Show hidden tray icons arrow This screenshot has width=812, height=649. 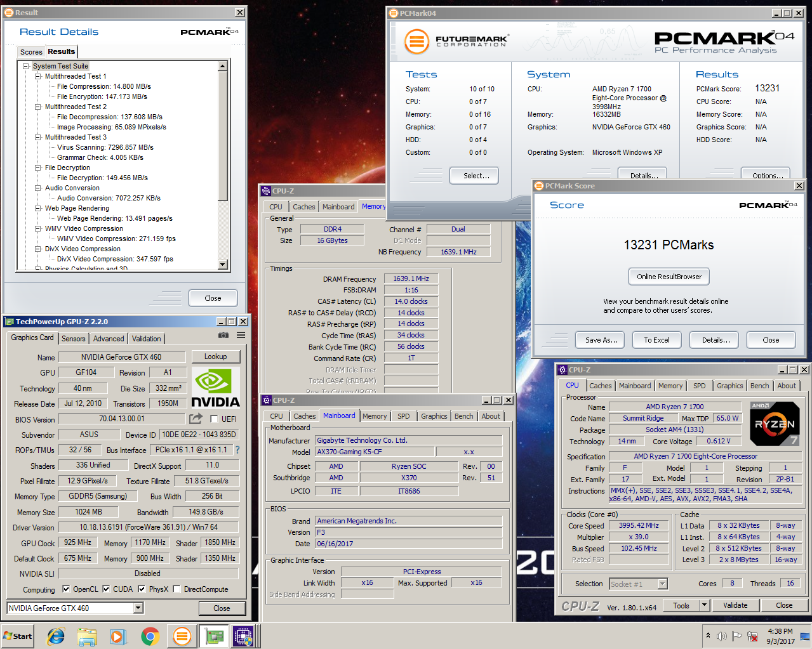coord(708,636)
